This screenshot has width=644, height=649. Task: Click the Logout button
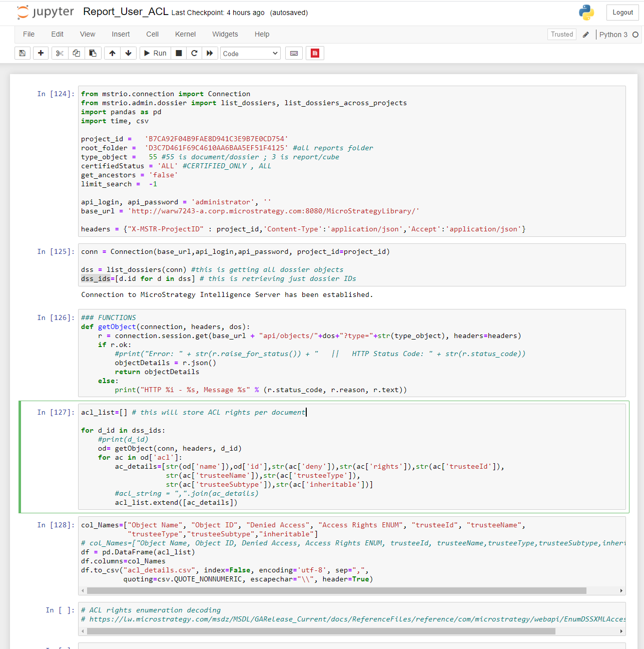coord(622,12)
